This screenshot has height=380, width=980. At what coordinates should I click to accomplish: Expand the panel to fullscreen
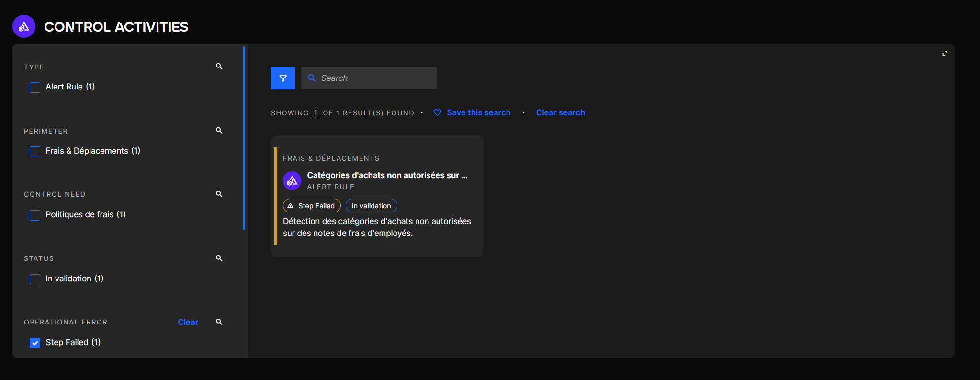945,54
